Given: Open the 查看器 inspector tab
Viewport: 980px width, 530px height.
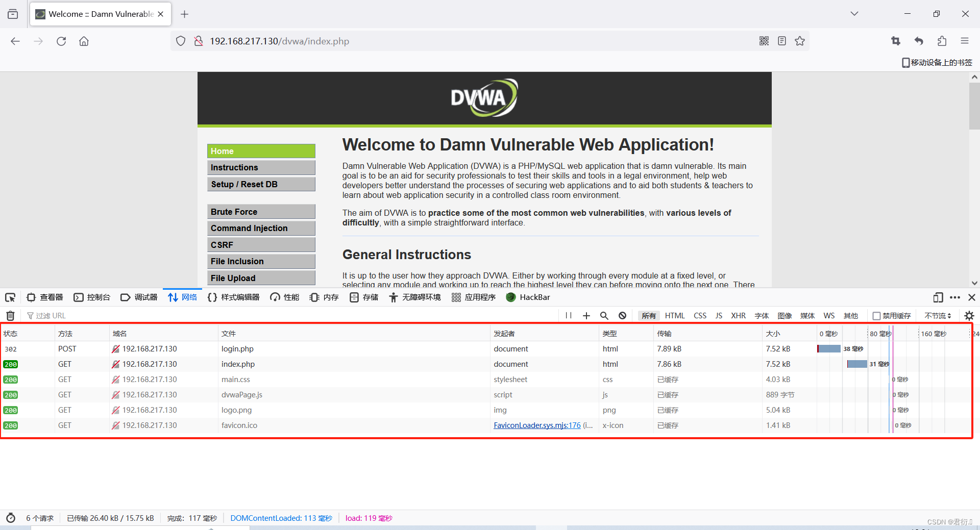Looking at the screenshot, I should click(45, 297).
